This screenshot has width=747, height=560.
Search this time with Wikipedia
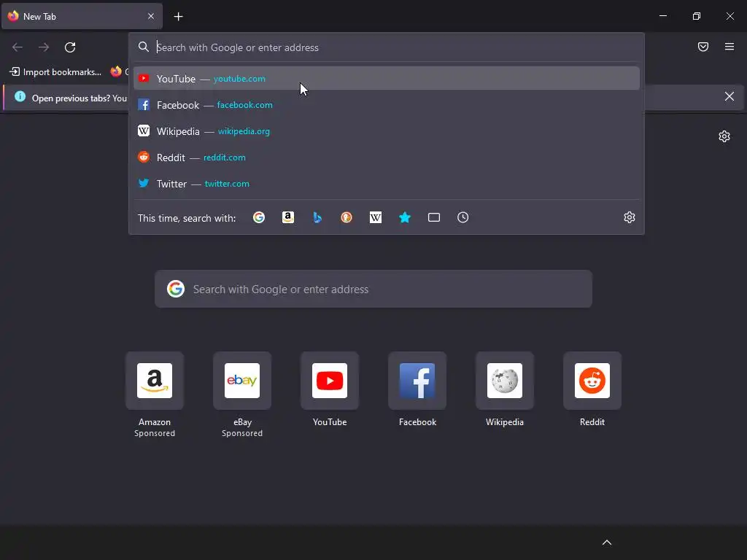coord(376,217)
